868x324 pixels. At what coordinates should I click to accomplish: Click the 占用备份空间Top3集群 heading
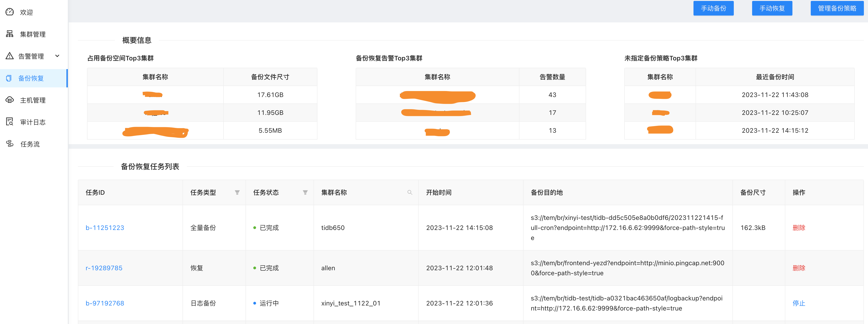(x=120, y=58)
